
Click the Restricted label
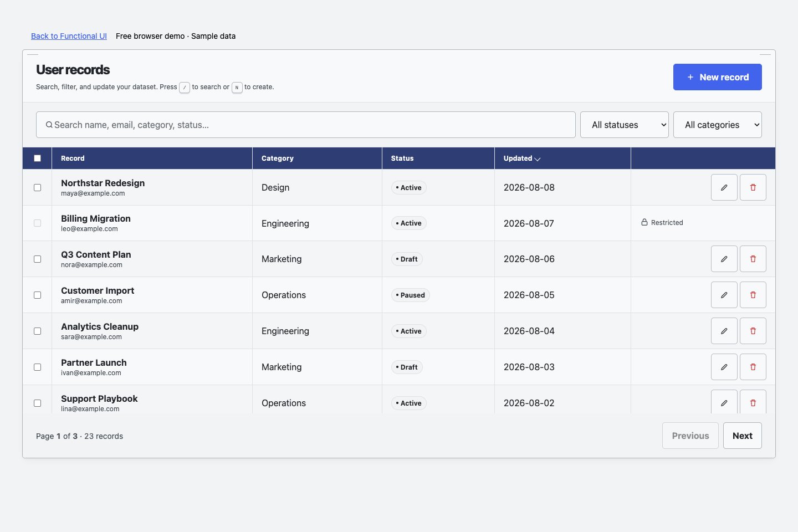667,222
